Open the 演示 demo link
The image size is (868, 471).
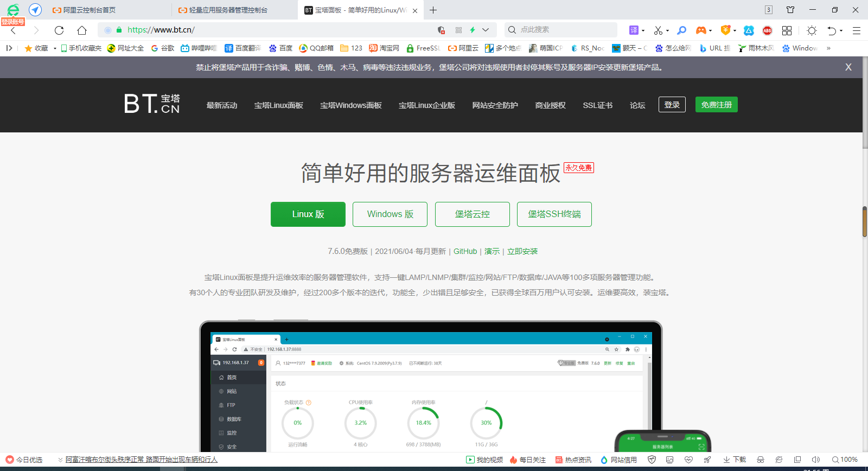pos(492,251)
